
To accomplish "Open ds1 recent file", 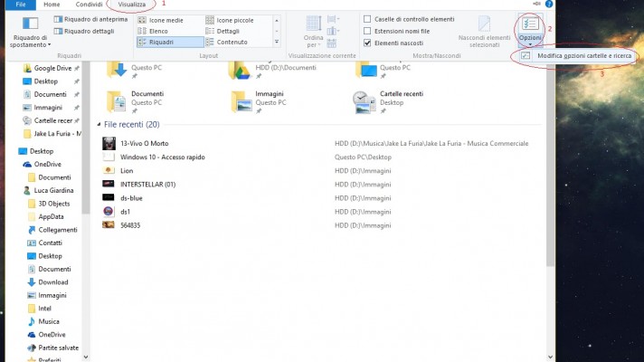I will (x=125, y=212).
